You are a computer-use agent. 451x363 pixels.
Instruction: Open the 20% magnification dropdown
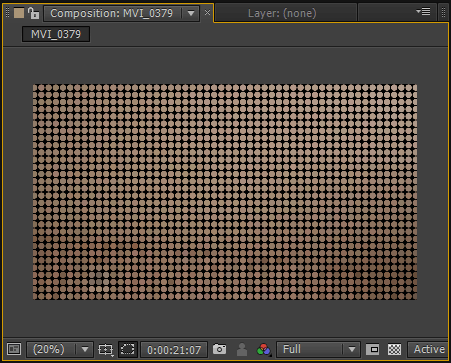[60, 349]
